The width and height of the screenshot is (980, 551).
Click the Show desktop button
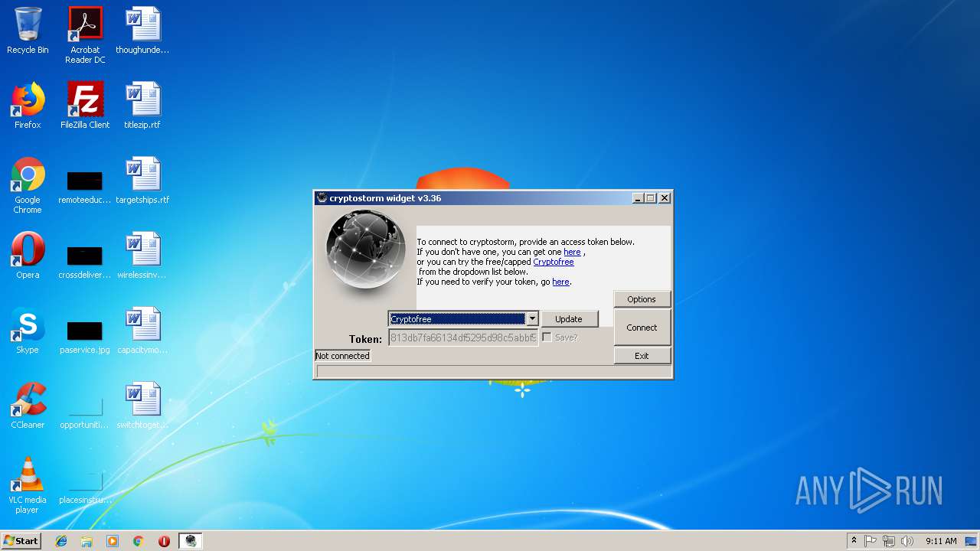click(972, 541)
